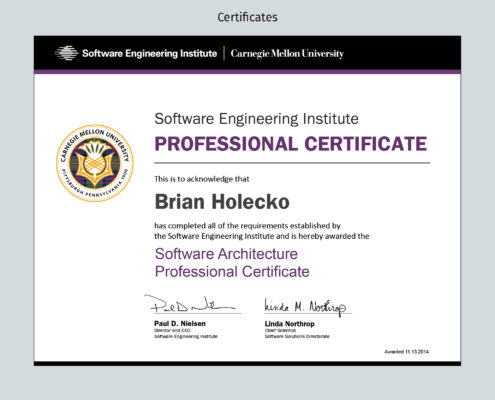Click the 'has completed all of the requirements' line
495x400 pixels.
pos(247,226)
